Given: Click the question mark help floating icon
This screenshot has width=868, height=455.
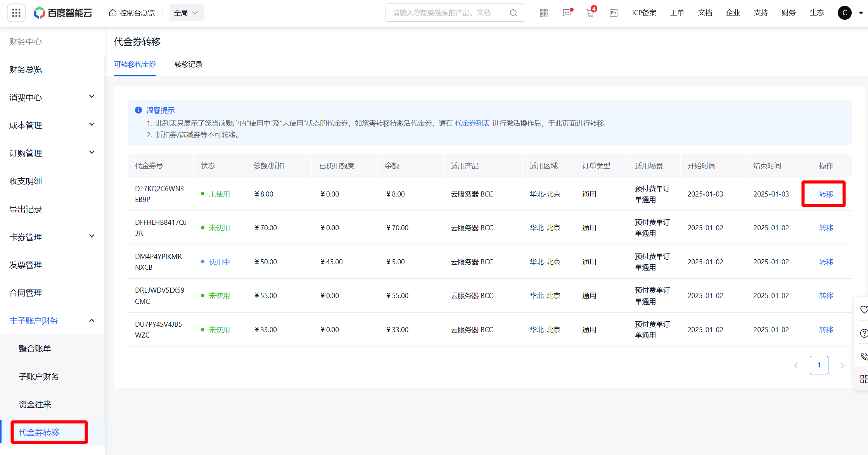Looking at the screenshot, I should 864,333.
